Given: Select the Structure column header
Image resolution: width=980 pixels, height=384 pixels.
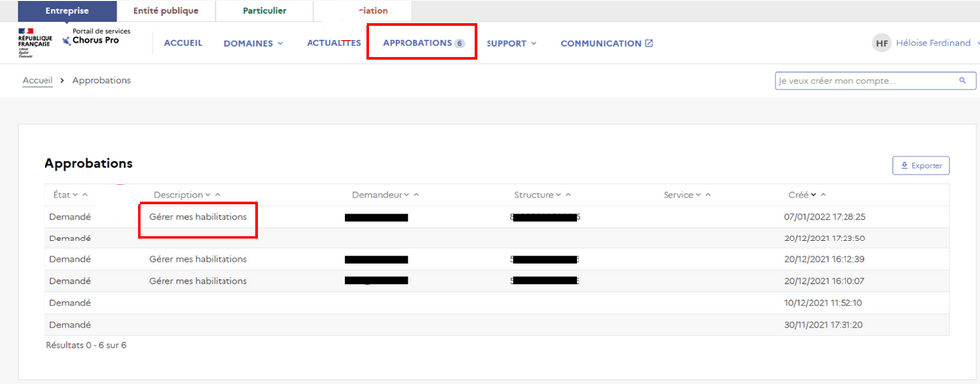Looking at the screenshot, I should (x=533, y=195).
